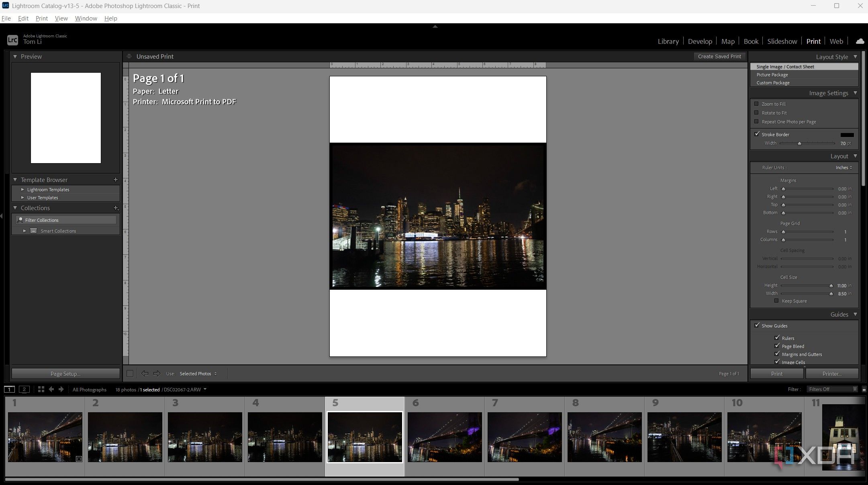Uncheck the Stroke Border option
Image resolution: width=868 pixels, height=485 pixels.
(x=757, y=134)
